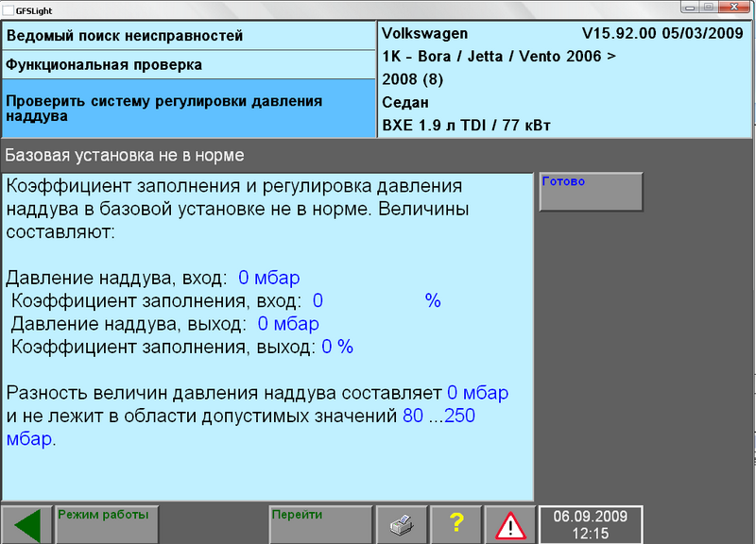The width and height of the screenshot is (756, 544).
Task: Click the version text V15.92.00 05/03/2009
Action: pyautogui.click(x=662, y=33)
